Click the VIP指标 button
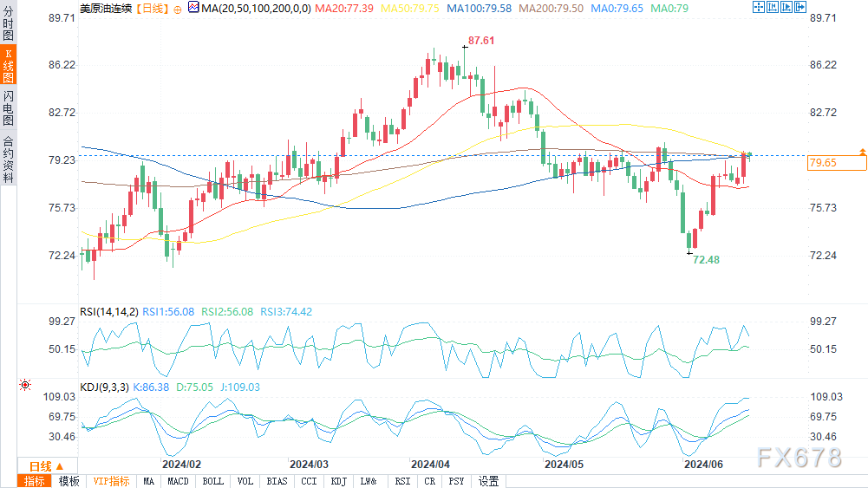Screen dimensions: 868x488 [x=111, y=481]
